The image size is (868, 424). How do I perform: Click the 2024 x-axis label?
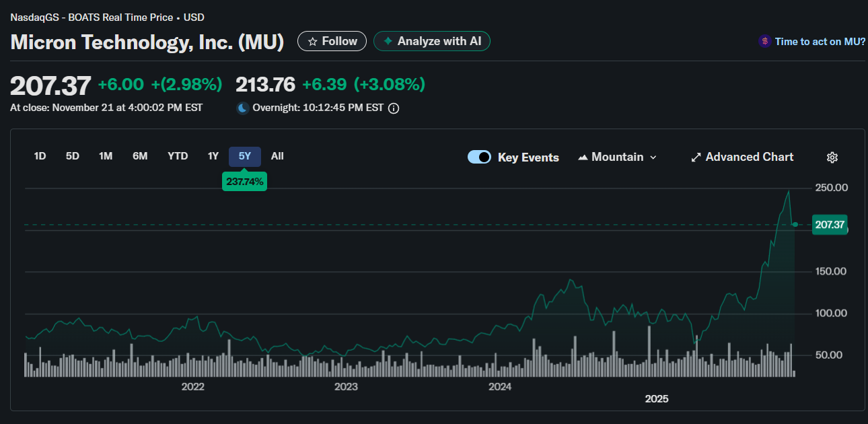500,386
